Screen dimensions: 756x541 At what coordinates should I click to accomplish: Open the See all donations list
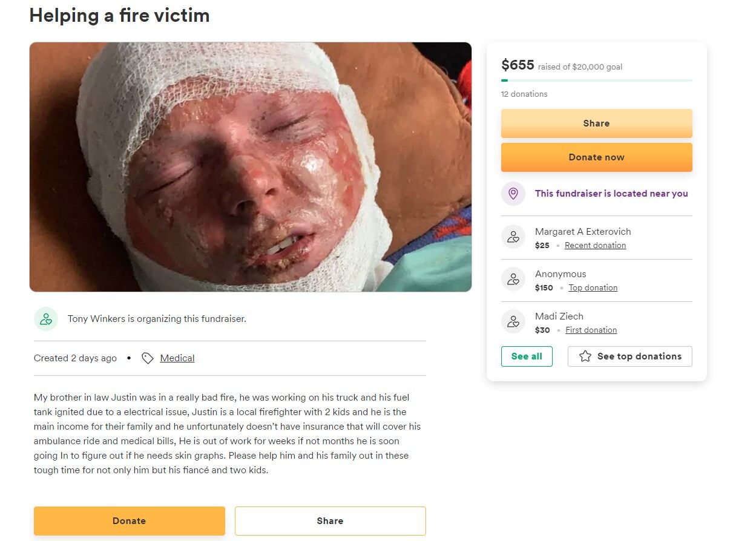click(x=527, y=356)
